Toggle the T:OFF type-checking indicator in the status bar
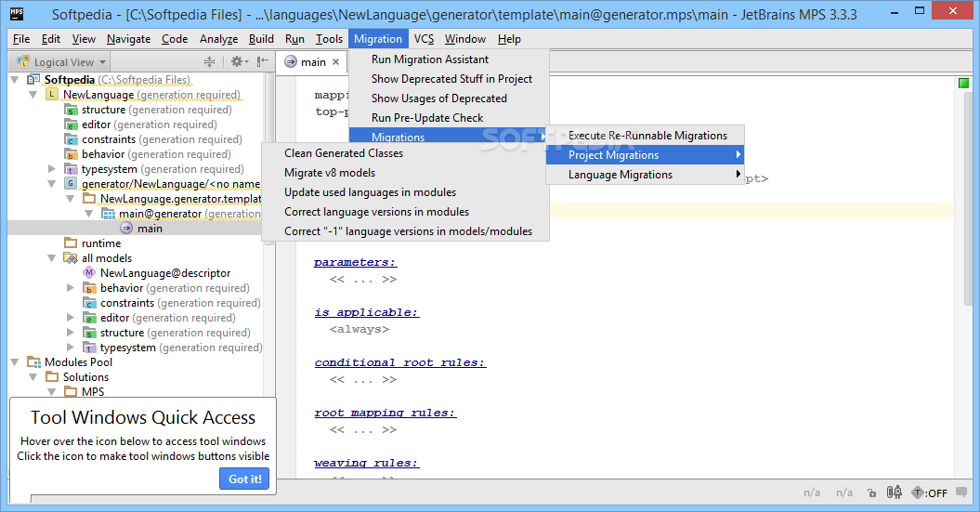Image resolution: width=980 pixels, height=512 pixels. (x=930, y=492)
